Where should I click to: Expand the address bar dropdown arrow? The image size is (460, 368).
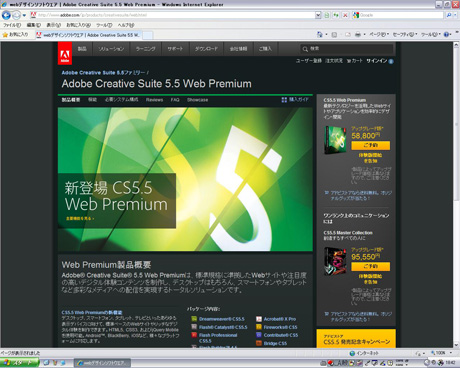(x=318, y=15)
